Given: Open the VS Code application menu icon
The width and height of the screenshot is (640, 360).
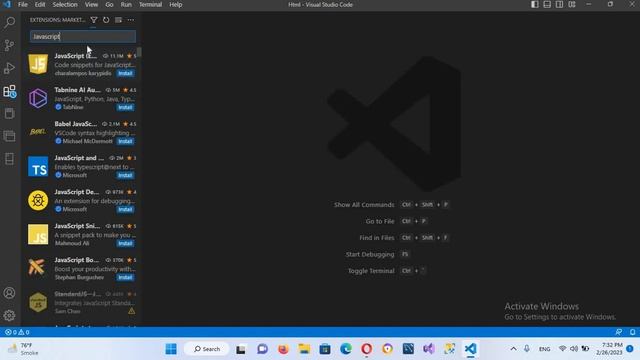Looking at the screenshot, I should tap(7, 4).
